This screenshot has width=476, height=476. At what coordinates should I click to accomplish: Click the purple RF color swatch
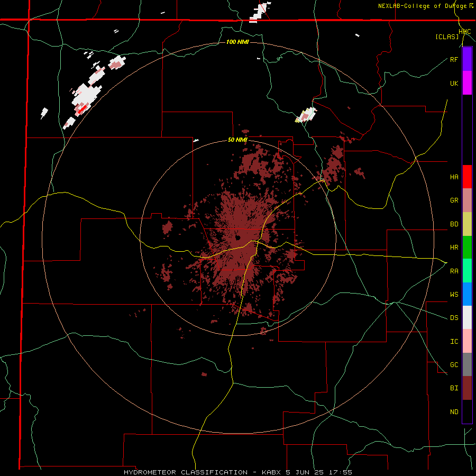pyautogui.click(x=467, y=59)
